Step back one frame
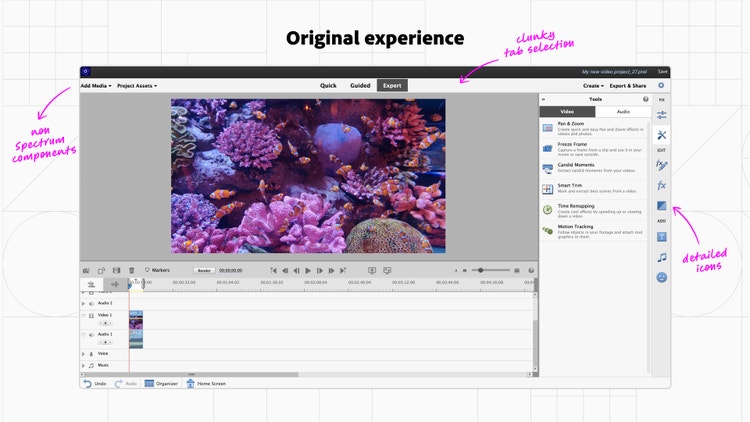 point(297,270)
